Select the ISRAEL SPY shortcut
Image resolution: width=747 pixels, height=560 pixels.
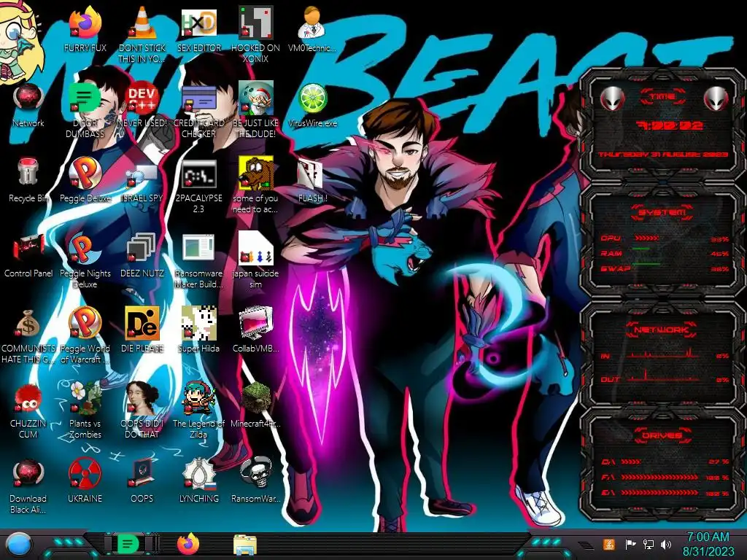142,176
